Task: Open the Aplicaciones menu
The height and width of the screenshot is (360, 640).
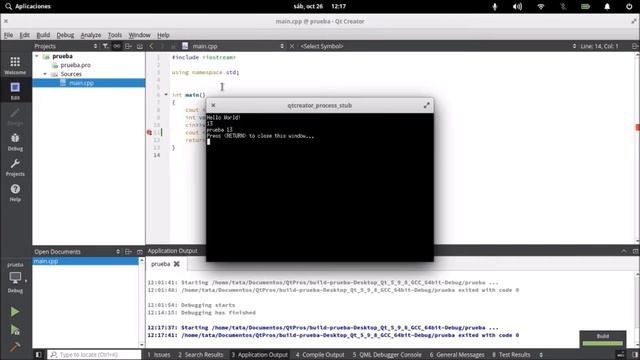Action: point(33,6)
